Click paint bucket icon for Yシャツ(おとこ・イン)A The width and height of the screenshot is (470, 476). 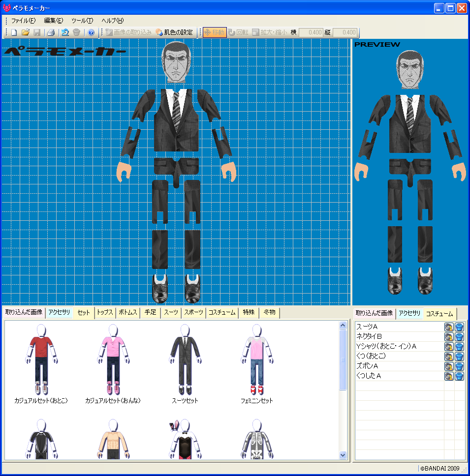449,347
